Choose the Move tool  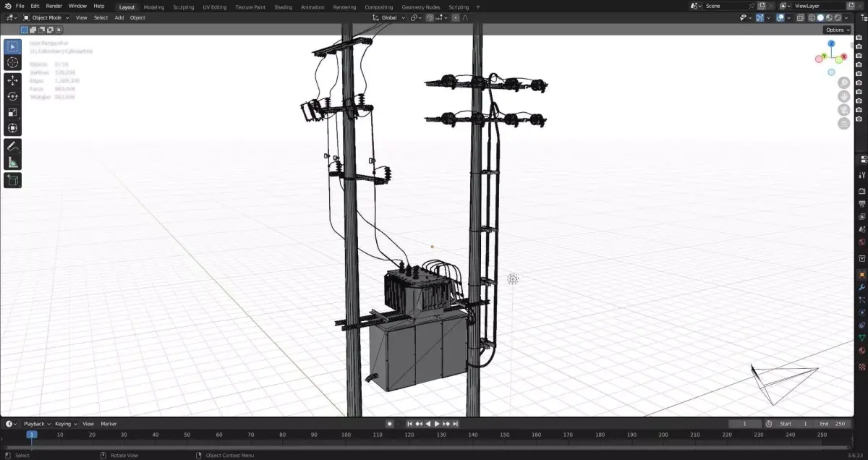click(12, 80)
